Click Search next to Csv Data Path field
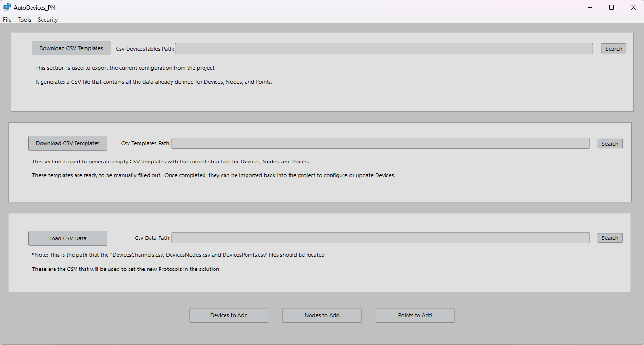 [x=610, y=238]
